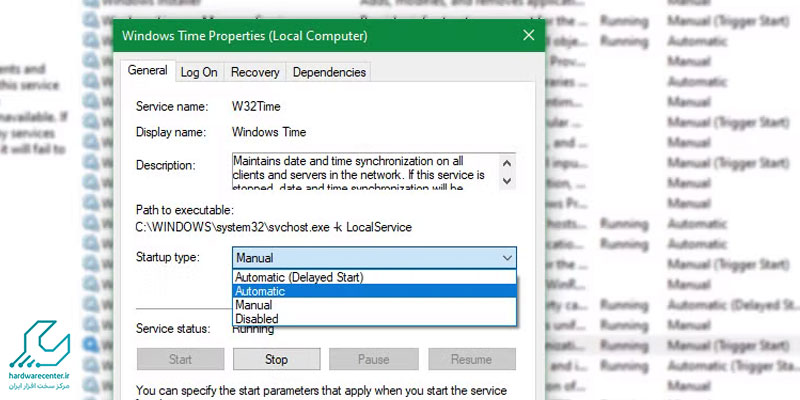Viewport: 800px width, 400px height.
Task: Pick Manual from startup list
Action: tap(375, 305)
